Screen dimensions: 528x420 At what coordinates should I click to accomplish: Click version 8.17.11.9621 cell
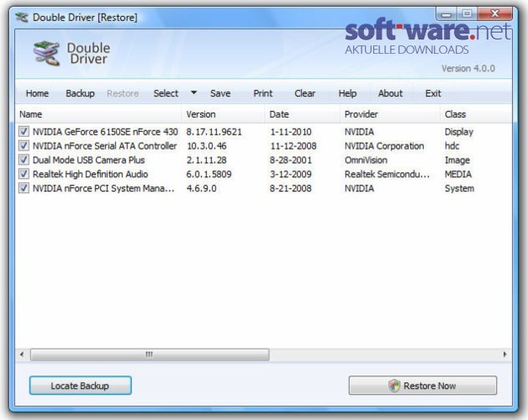pos(214,132)
